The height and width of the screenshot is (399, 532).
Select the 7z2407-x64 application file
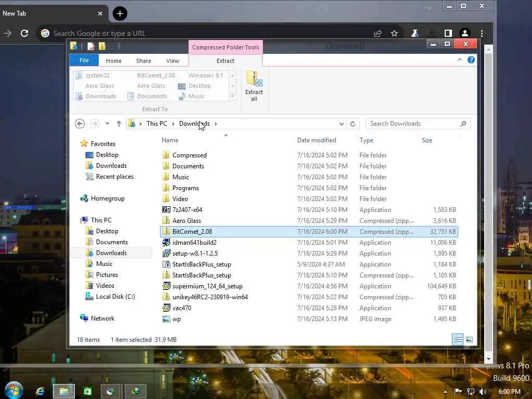click(309, 210)
